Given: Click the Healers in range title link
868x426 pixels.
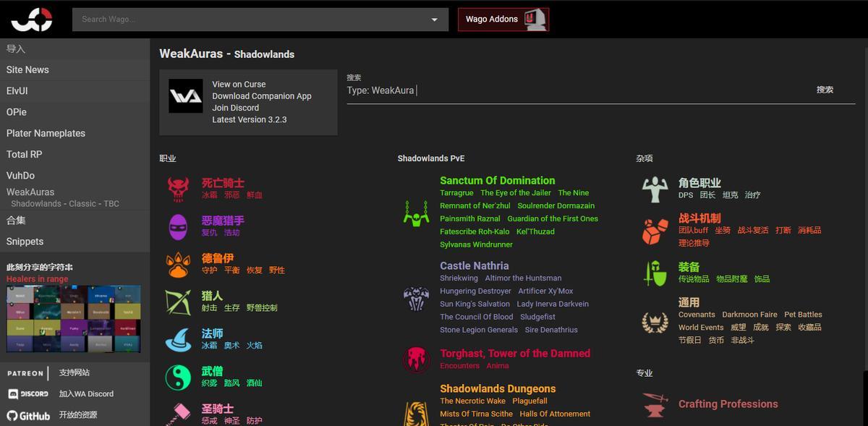Looking at the screenshot, I should pos(38,278).
